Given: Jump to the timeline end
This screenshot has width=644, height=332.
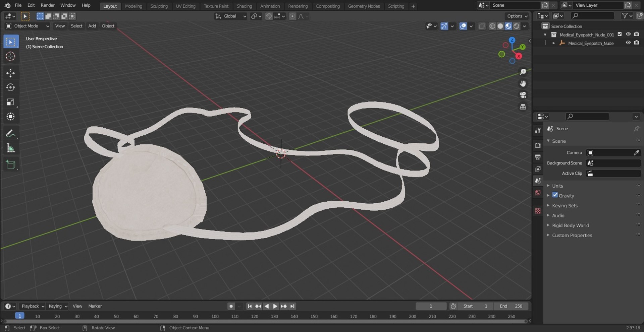Looking at the screenshot, I should [x=292, y=306].
